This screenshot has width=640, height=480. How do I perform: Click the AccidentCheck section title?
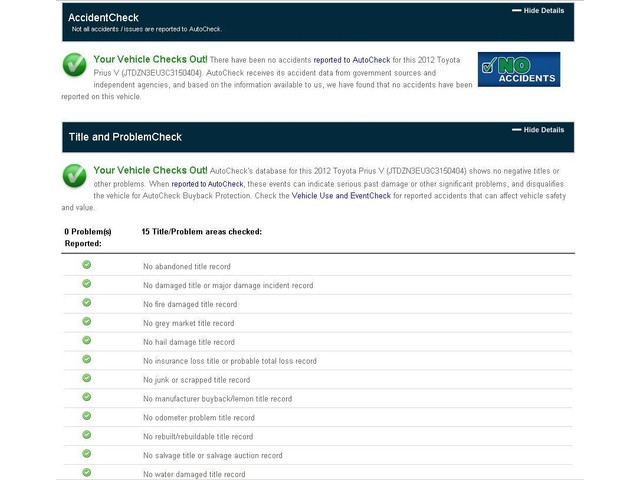coord(103,18)
